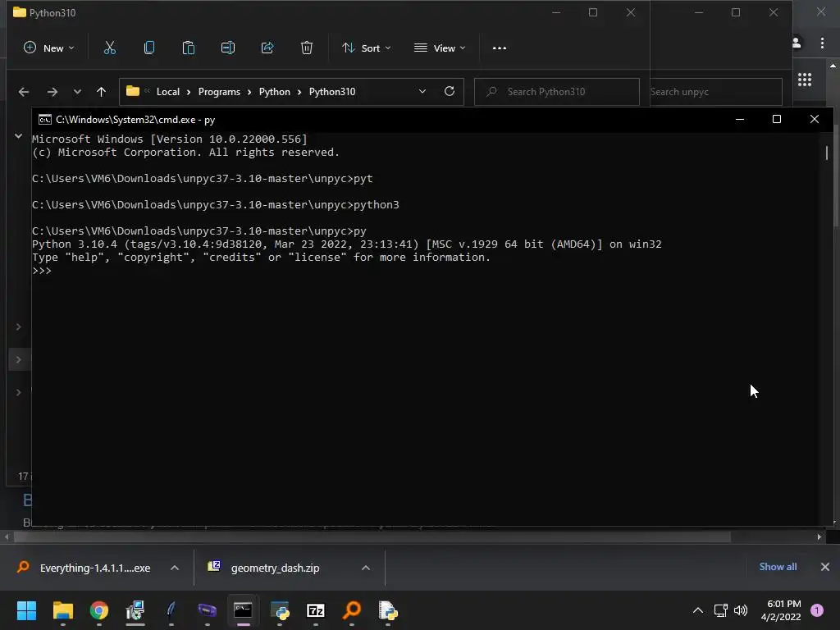
Task: Open 7-Zip from the taskbar
Action: 316,610
